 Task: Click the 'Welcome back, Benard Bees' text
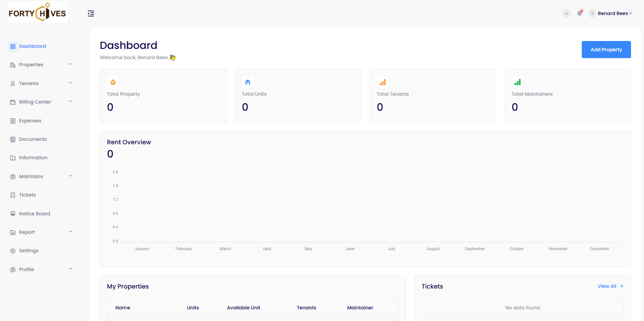(x=134, y=57)
